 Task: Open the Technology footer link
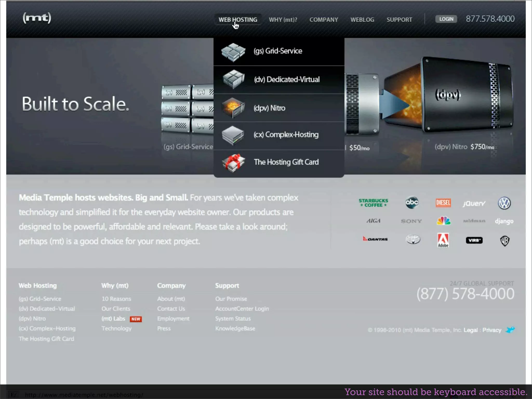(116, 329)
